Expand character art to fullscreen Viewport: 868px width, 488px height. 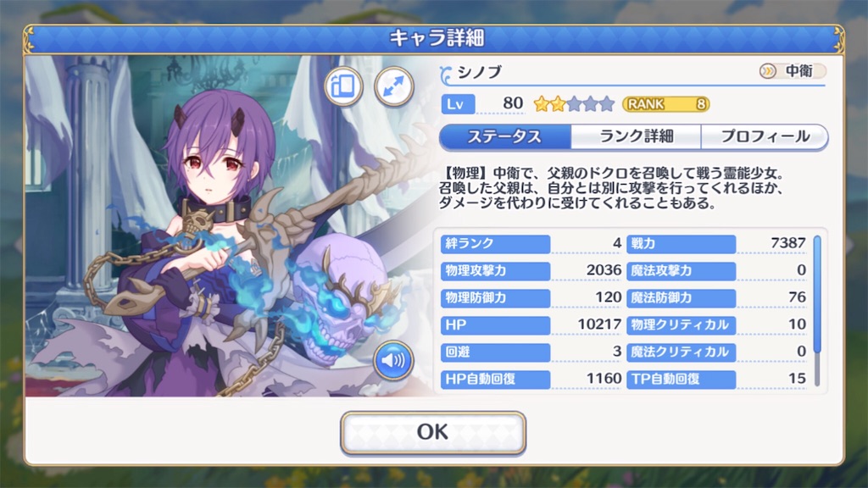pos(393,86)
